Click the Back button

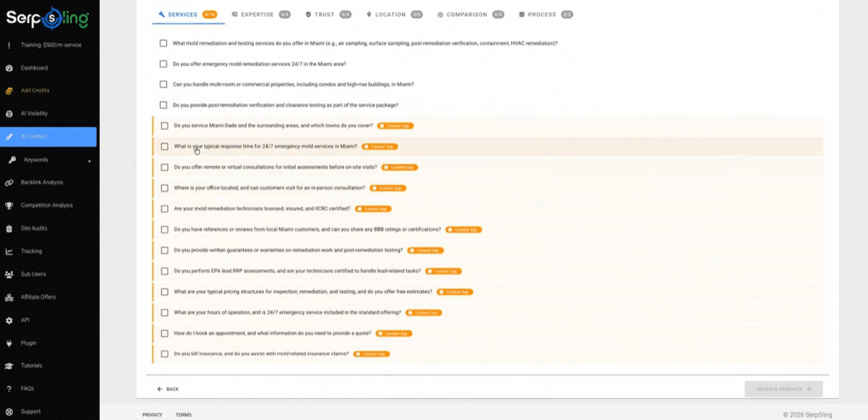click(x=168, y=389)
